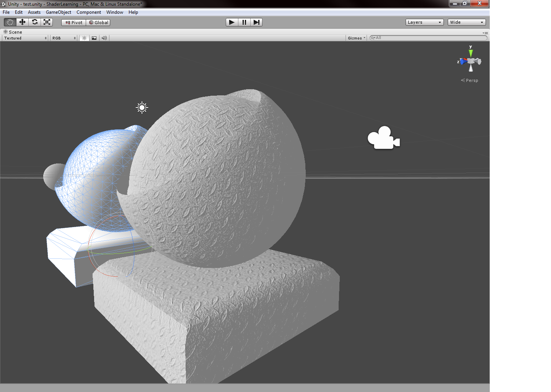The image size is (551, 392).
Task: Start Play mode
Action: pos(231,22)
